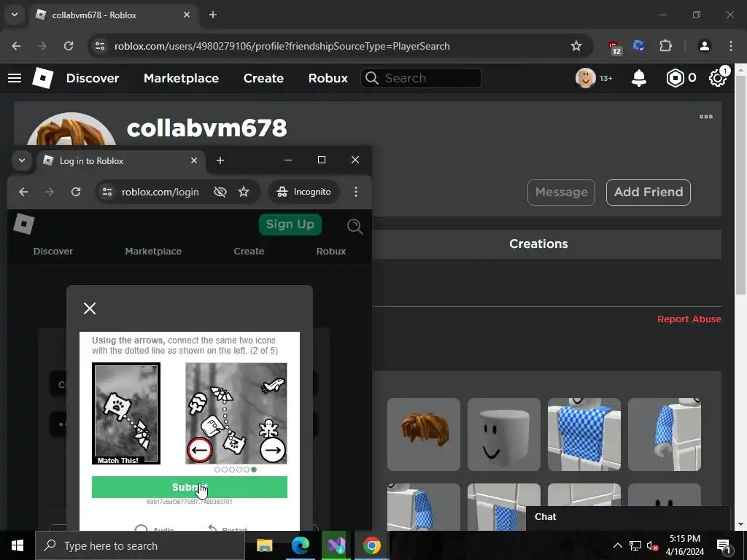Click the Message button on the profile
The width and height of the screenshot is (747, 560).
pos(561,192)
